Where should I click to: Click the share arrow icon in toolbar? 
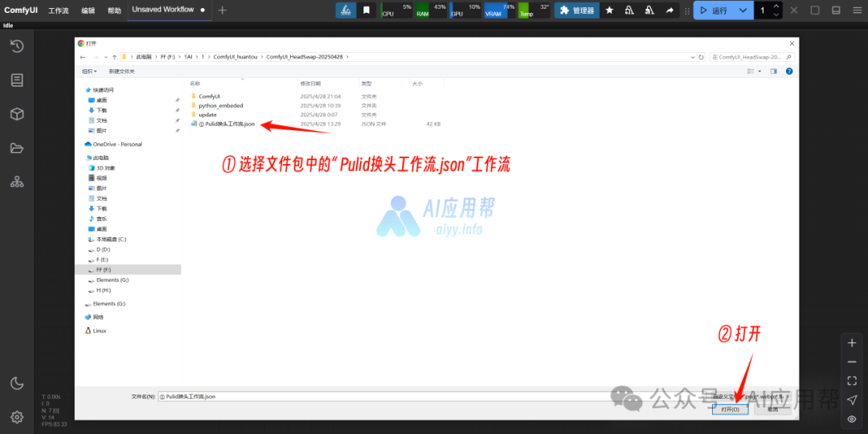(669, 10)
